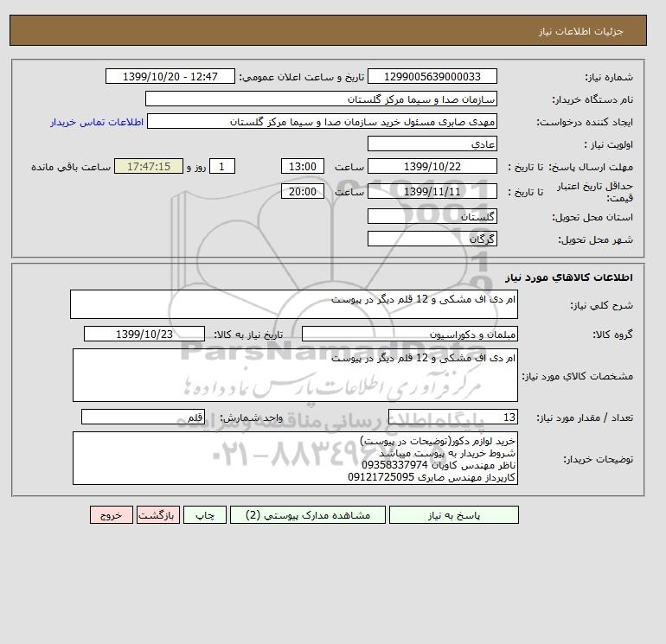Click the جزئیات اطلاعات نیاز header title

point(580,31)
